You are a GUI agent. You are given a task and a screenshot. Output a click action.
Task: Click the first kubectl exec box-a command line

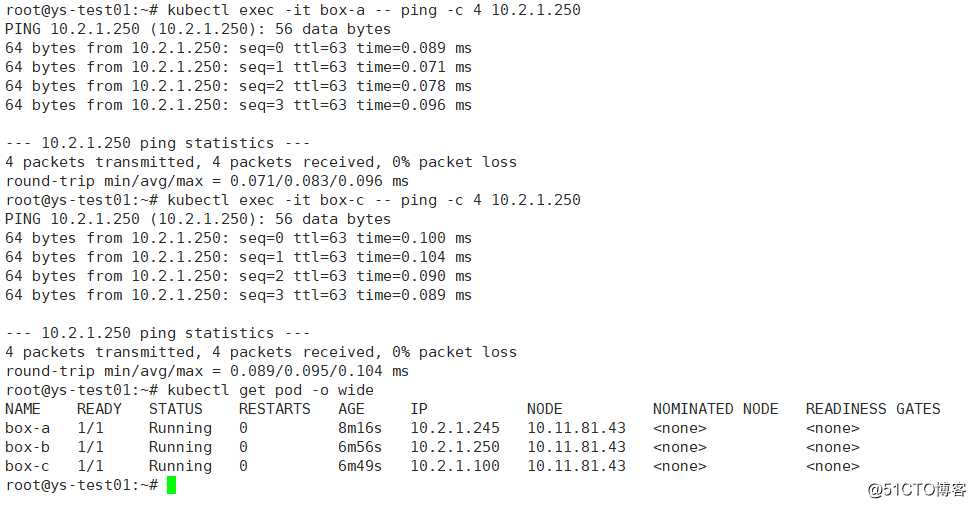(x=293, y=10)
